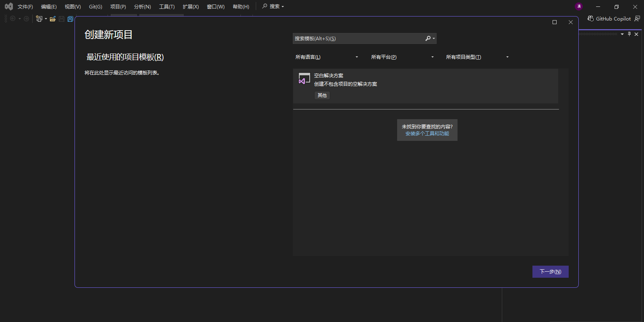Viewport: 644px width, 322px height.
Task: Select the 空白解决方案 template
Action: click(x=425, y=86)
